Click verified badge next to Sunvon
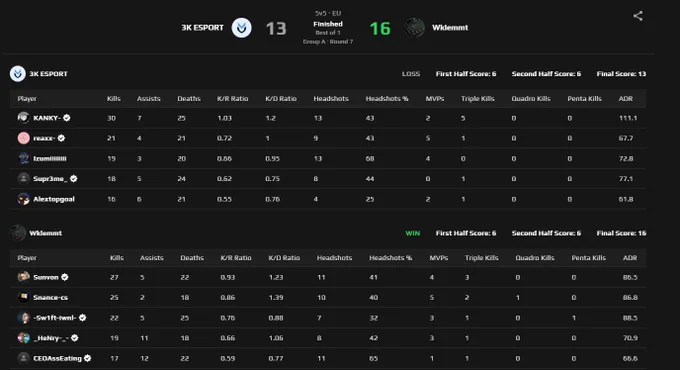Screen dimensions: 680x370 tap(65, 277)
